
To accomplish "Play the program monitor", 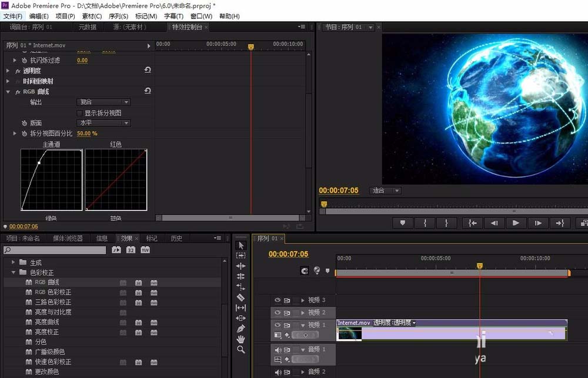I will pos(516,223).
